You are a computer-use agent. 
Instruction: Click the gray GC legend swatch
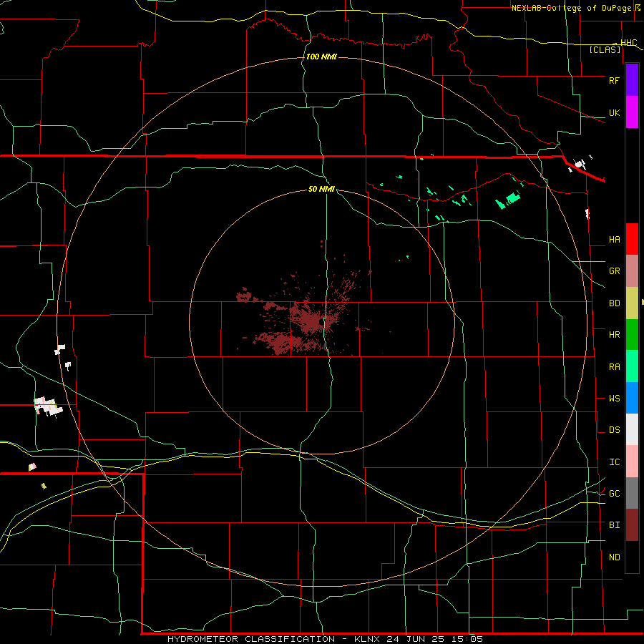pos(632,493)
